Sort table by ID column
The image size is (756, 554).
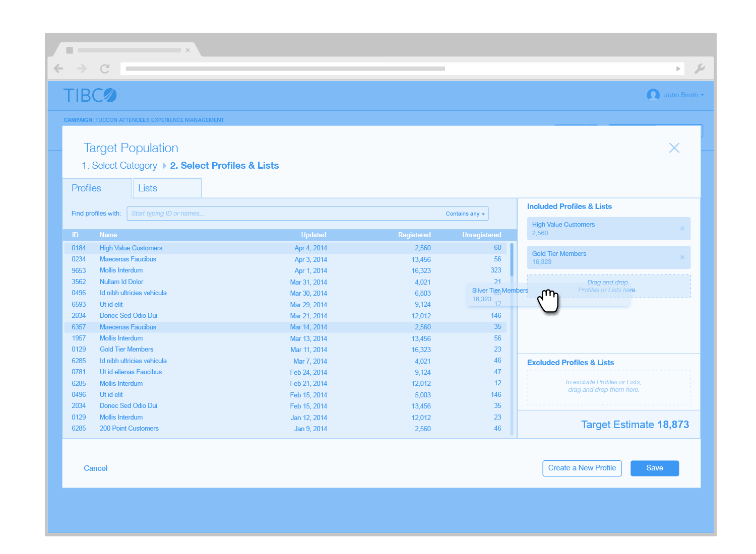pos(75,235)
